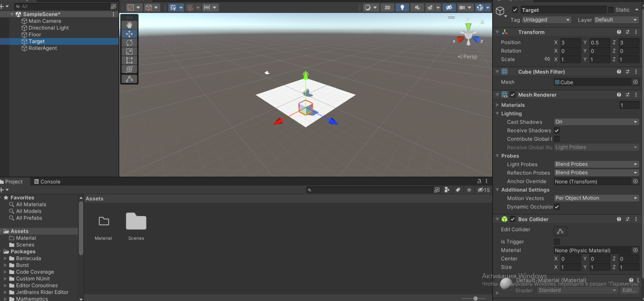
Task: Open the Light Probes dropdown
Action: tap(597, 164)
